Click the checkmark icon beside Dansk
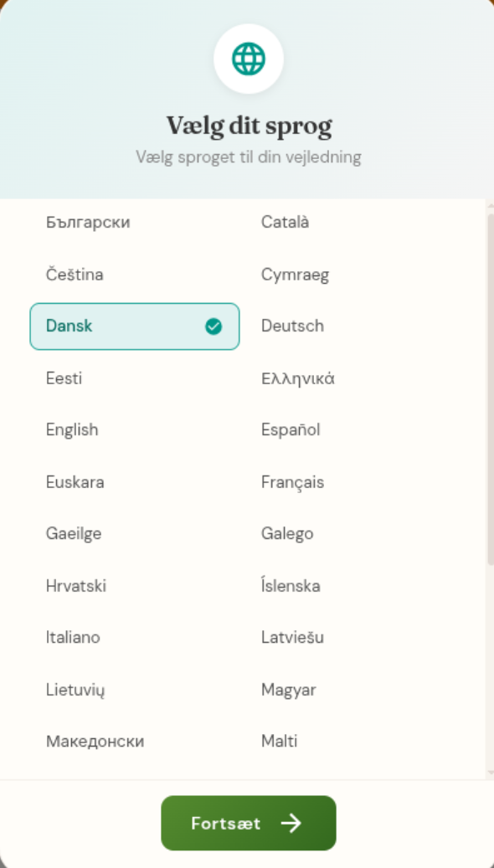Screen dimensions: 494x868 tap(214, 326)
